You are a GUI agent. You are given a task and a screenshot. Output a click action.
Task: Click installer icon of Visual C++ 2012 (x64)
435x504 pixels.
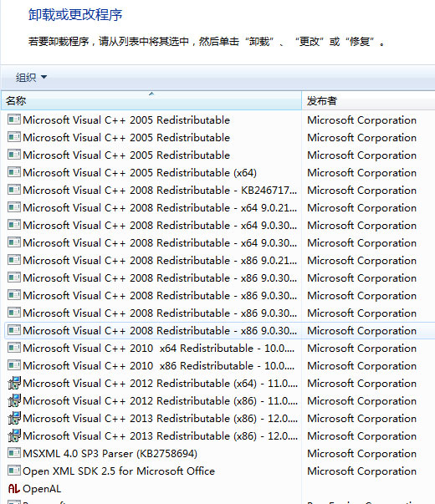point(14,383)
